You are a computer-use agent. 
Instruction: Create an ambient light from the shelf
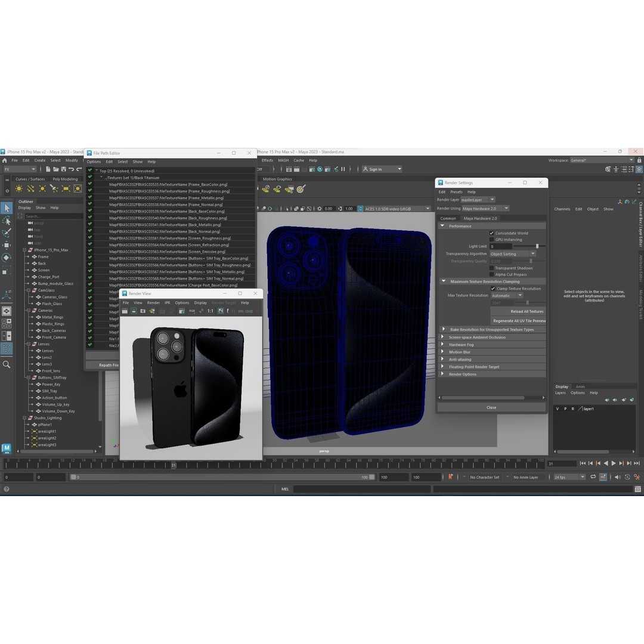click(19, 188)
